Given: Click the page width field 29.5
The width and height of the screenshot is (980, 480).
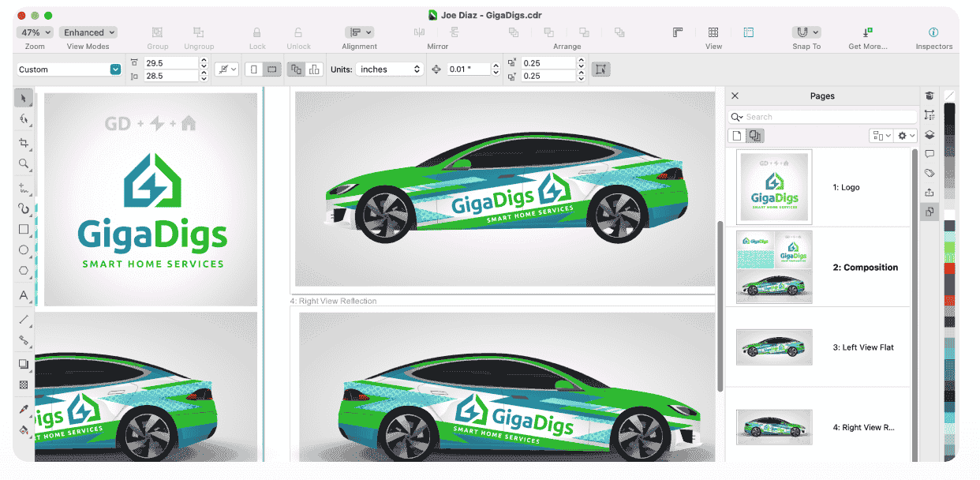Looking at the screenshot, I should [x=171, y=63].
